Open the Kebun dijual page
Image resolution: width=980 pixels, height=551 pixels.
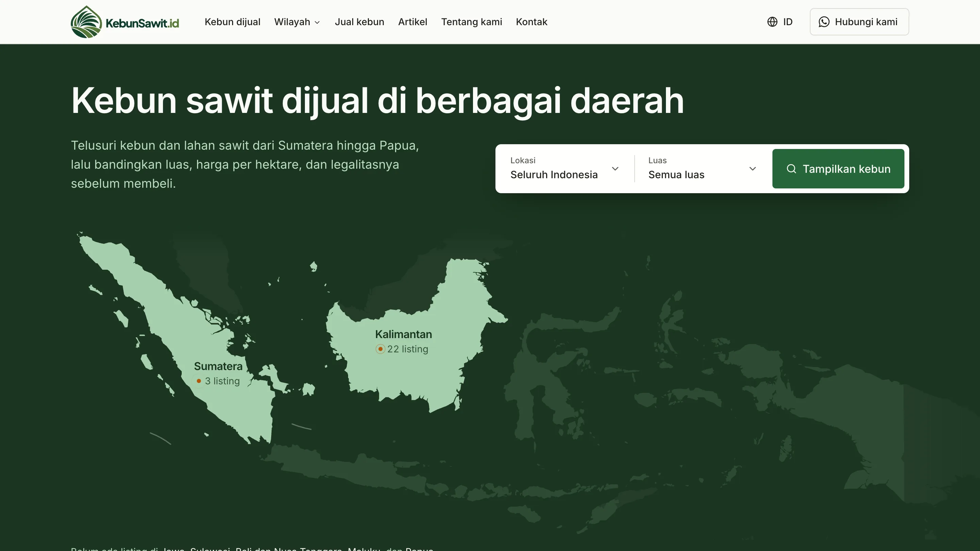[x=232, y=22]
